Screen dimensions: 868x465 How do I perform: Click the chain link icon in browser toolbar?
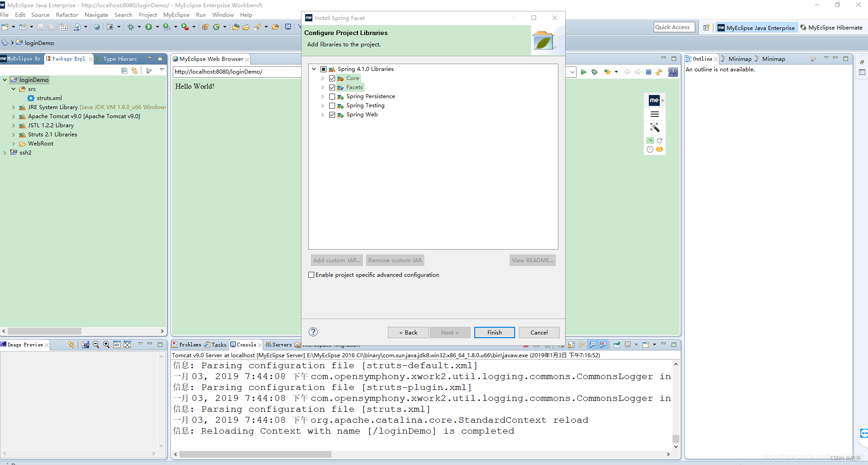tap(673, 72)
